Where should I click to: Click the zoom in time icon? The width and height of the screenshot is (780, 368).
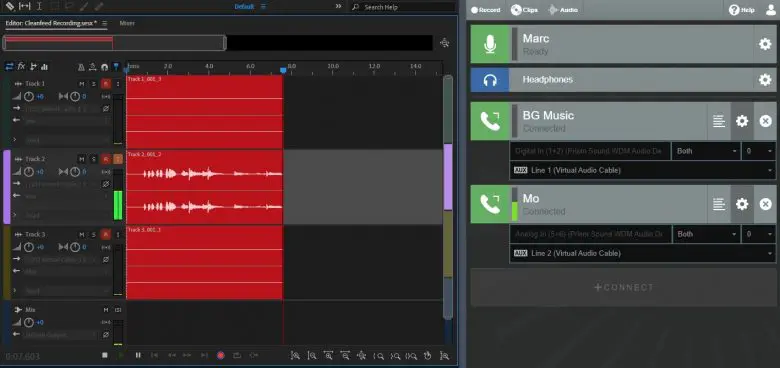click(x=328, y=356)
